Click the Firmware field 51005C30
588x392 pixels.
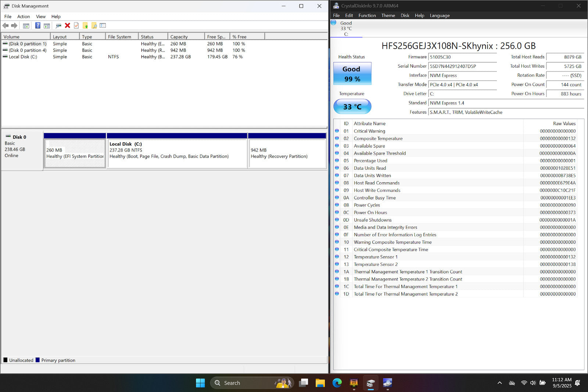(462, 57)
